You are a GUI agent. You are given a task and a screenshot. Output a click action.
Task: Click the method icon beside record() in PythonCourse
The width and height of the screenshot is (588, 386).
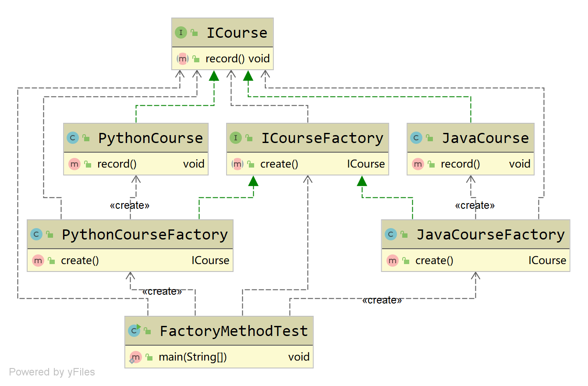[x=74, y=164]
